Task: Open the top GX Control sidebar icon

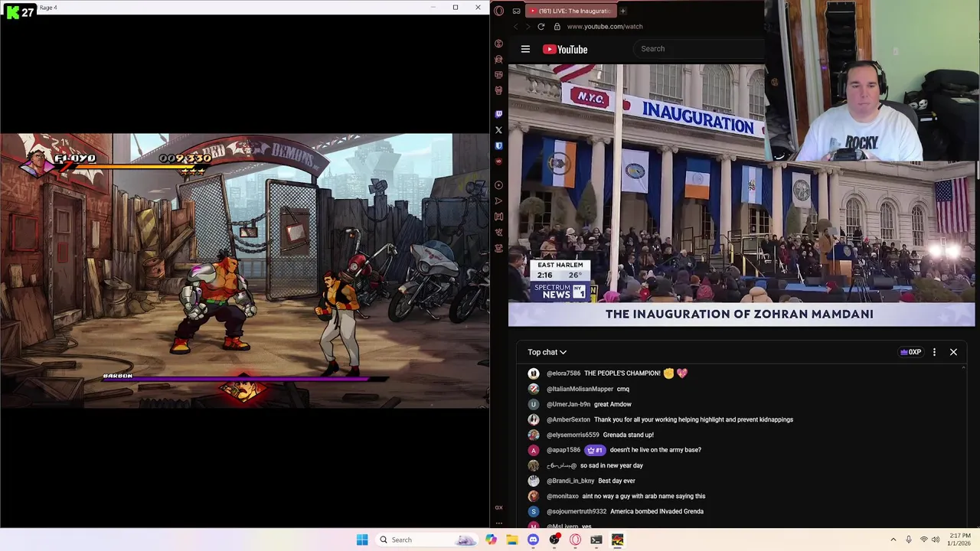Action: pyautogui.click(x=498, y=44)
